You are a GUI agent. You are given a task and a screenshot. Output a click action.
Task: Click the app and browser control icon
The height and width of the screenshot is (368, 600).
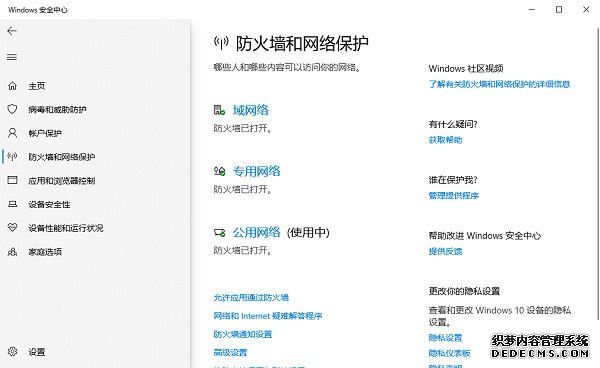12,180
